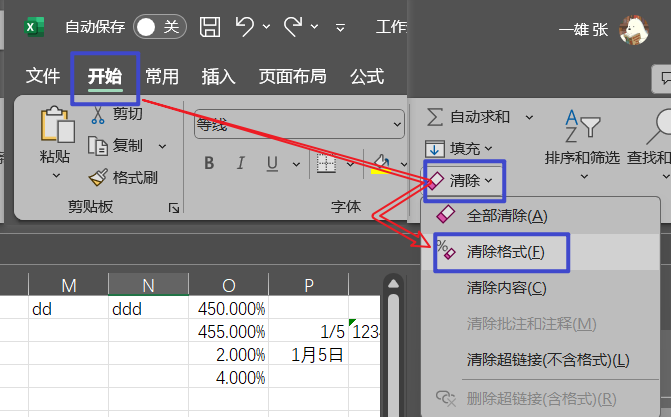Image resolution: width=671 pixels, height=417 pixels.
Task: Click the 复制 Copy icon
Action: [x=99, y=146]
